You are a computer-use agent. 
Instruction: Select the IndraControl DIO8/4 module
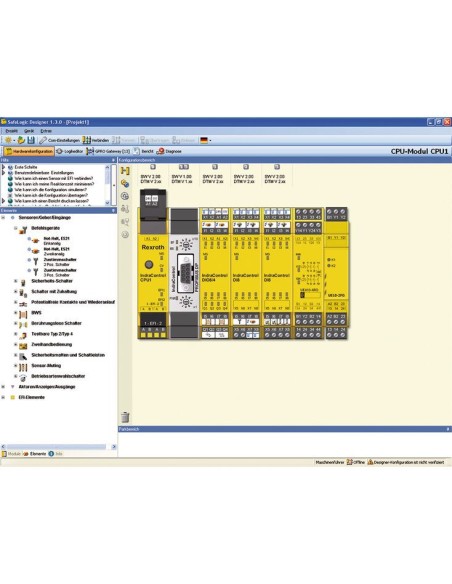coord(215,273)
